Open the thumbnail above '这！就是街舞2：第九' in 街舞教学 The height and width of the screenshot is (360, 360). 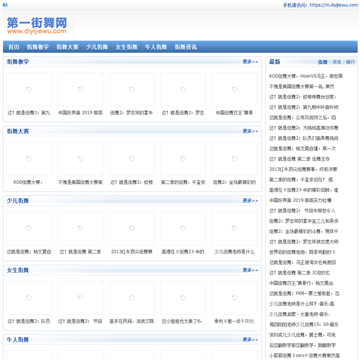pos(29,89)
